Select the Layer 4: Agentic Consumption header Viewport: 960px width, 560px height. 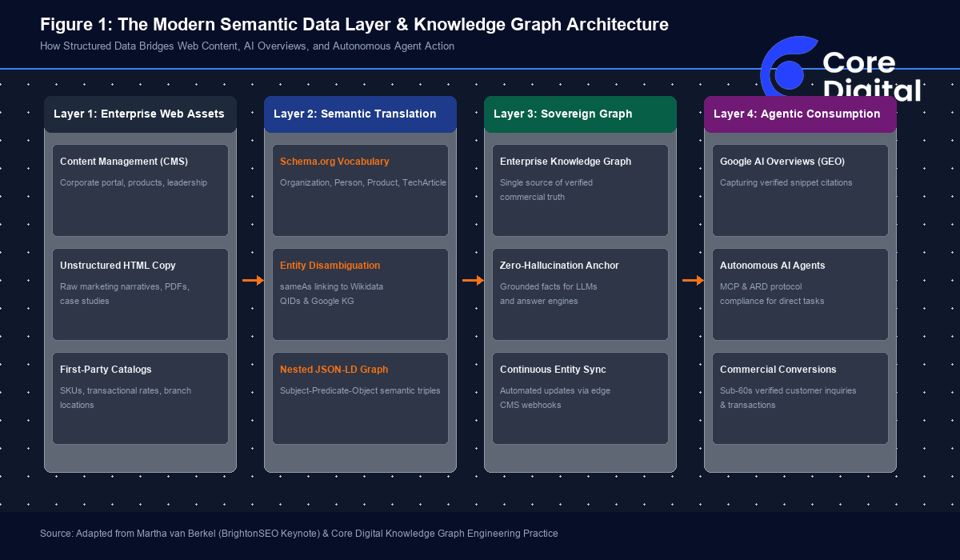(x=800, y=114)
